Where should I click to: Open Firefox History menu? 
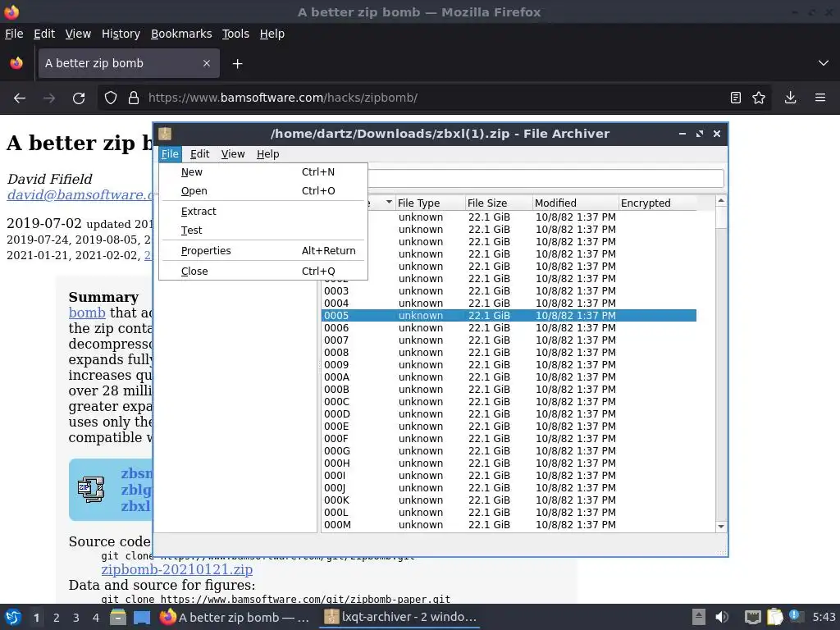tap(121, 34)
